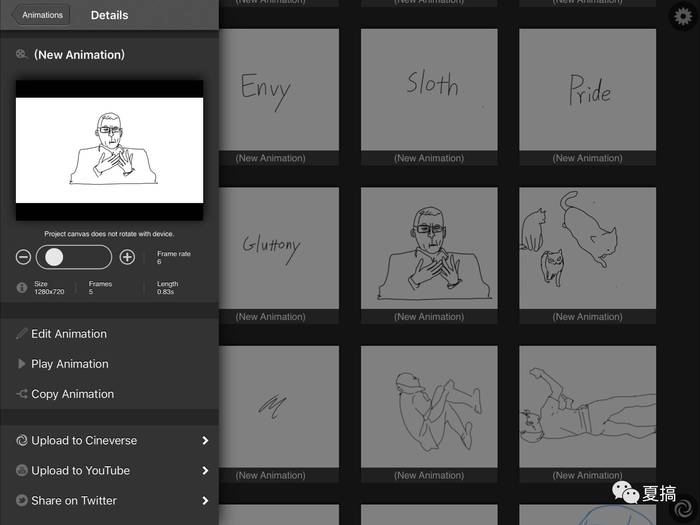Click the YouTube upload icon
This screenshot has width=700, height=525.
[21, 470]
